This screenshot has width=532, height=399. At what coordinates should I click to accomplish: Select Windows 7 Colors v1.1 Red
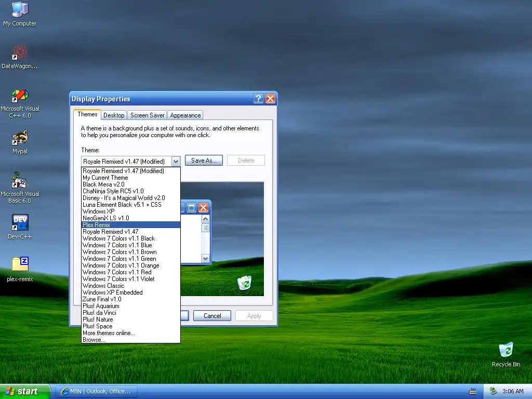[131, 272]
